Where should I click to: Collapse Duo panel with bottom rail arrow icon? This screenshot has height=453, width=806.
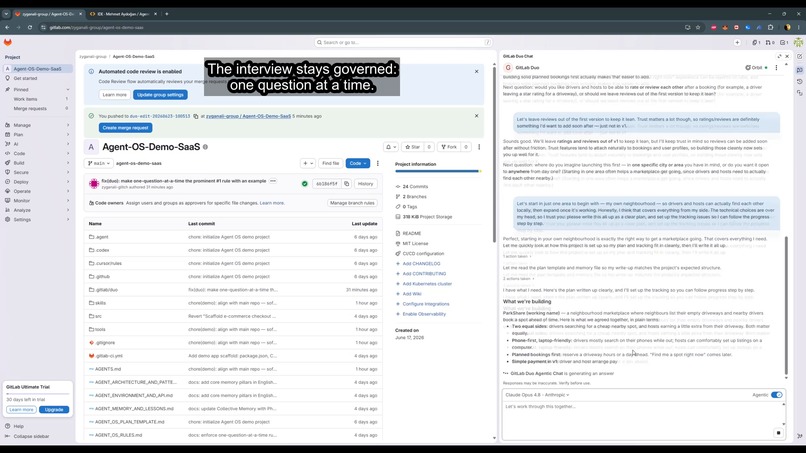tap(800, 436)
